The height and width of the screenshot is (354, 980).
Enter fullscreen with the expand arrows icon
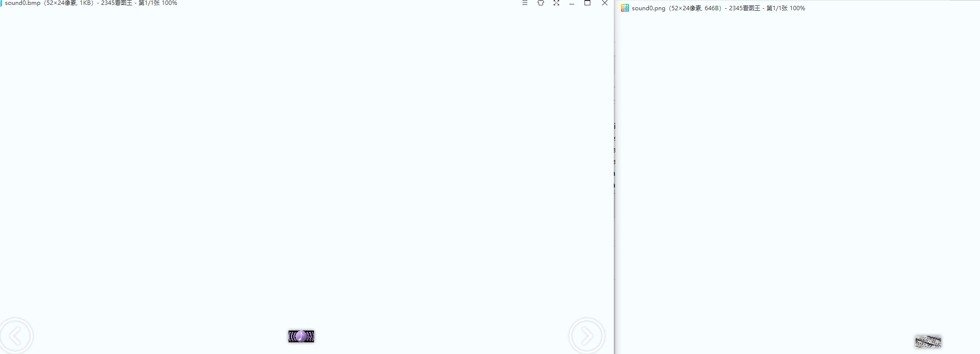[x=556, y=3]
